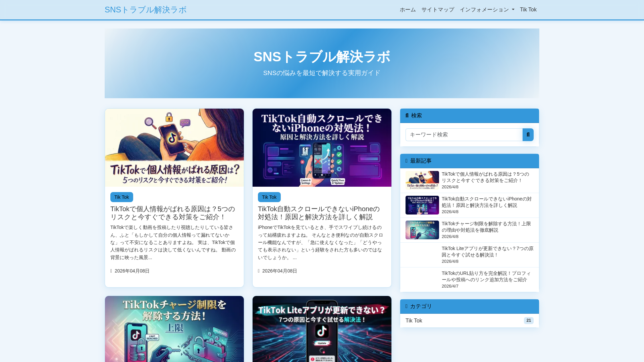Image resolution: width=644 pixels, height=362 pixels.
Task: Open the Tik Tok category in the sidebar
Action: [470, 321]
